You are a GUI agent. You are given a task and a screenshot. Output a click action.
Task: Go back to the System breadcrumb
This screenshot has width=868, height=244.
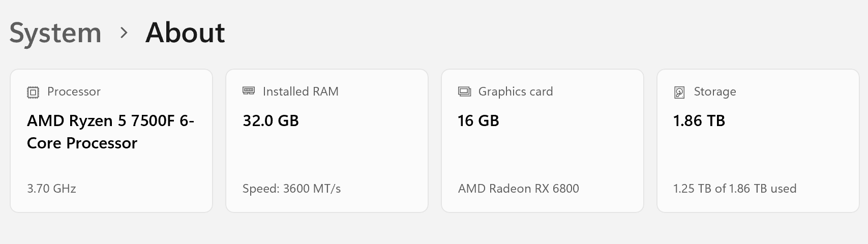point(55,33)
